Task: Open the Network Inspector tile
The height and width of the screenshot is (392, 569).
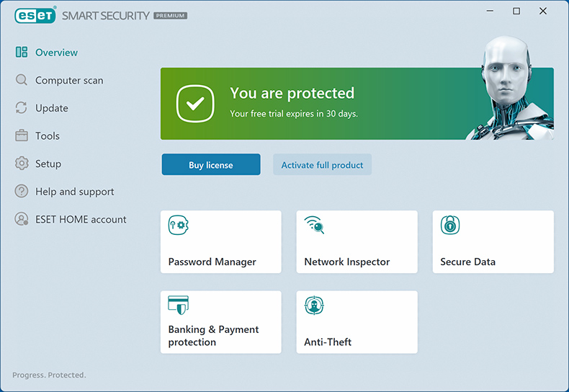Action: (x=357, y=241)
